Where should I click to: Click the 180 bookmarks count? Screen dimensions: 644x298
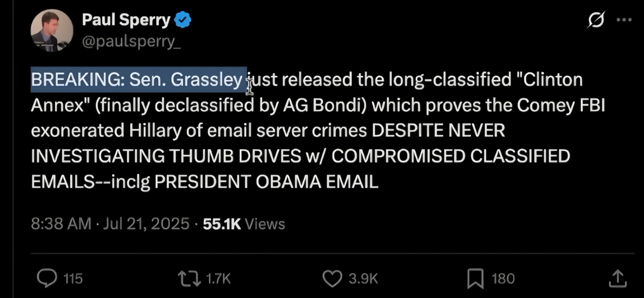[x=503, y=278]
